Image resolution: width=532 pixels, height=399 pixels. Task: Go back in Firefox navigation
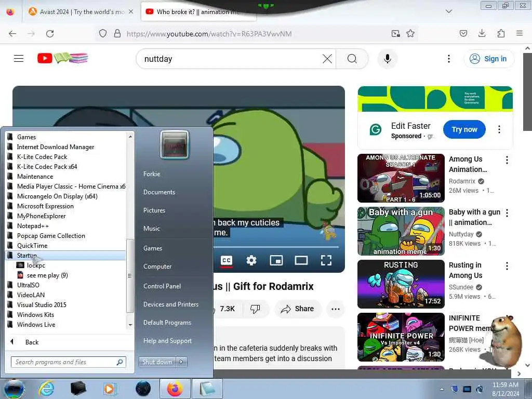pyautogui.click(x=12, y=34)
